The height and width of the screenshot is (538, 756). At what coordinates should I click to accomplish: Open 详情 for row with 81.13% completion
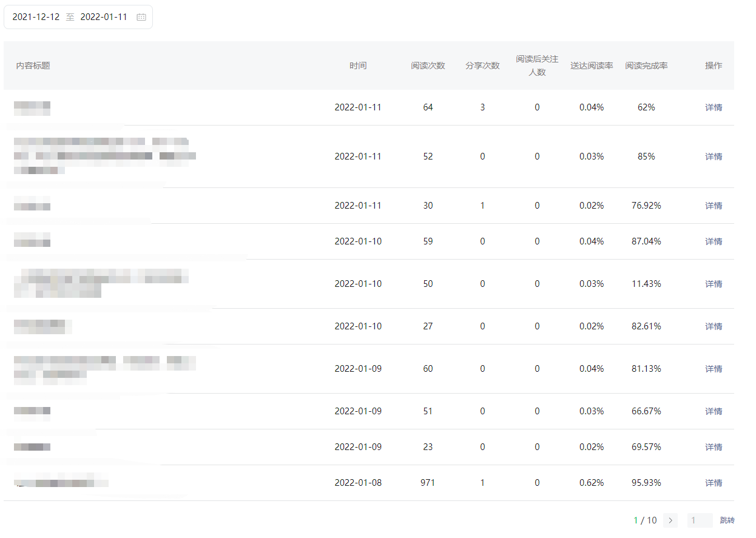714,369
